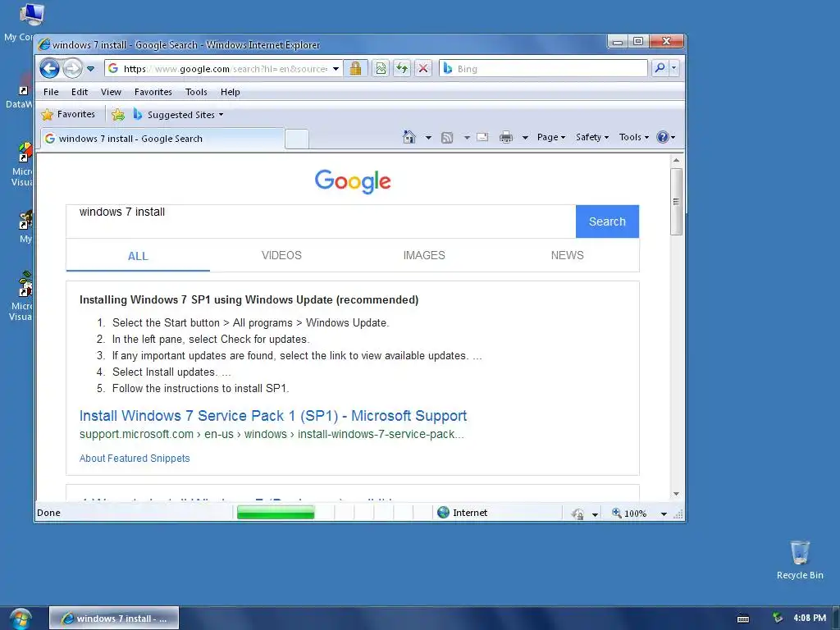
Task: Open the Favorites menu
Action: click(153, 92)
